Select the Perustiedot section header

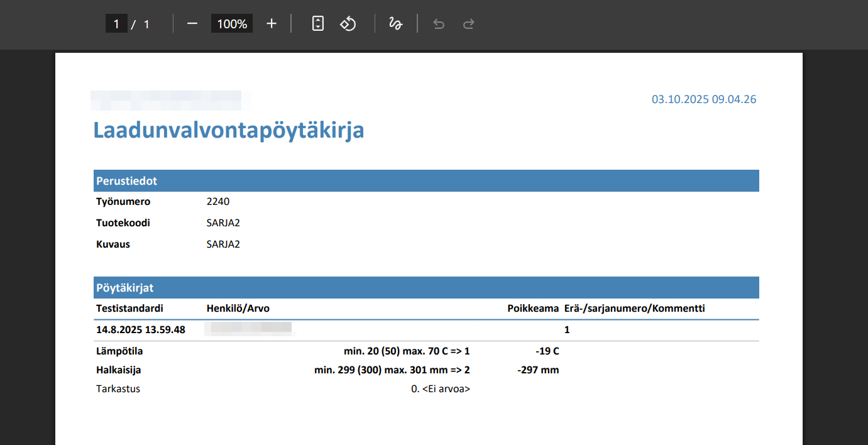tap(127, 181)
